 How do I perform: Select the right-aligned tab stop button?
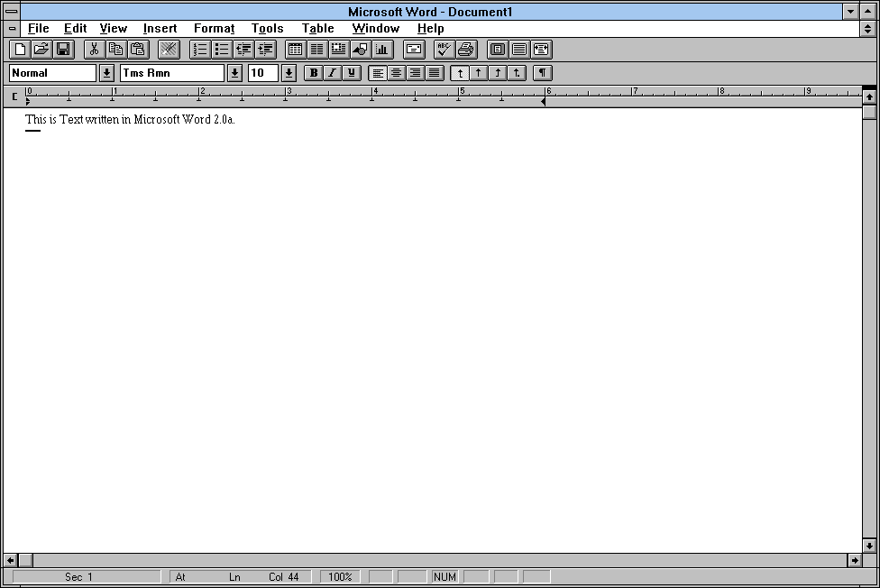coord(498,73)
